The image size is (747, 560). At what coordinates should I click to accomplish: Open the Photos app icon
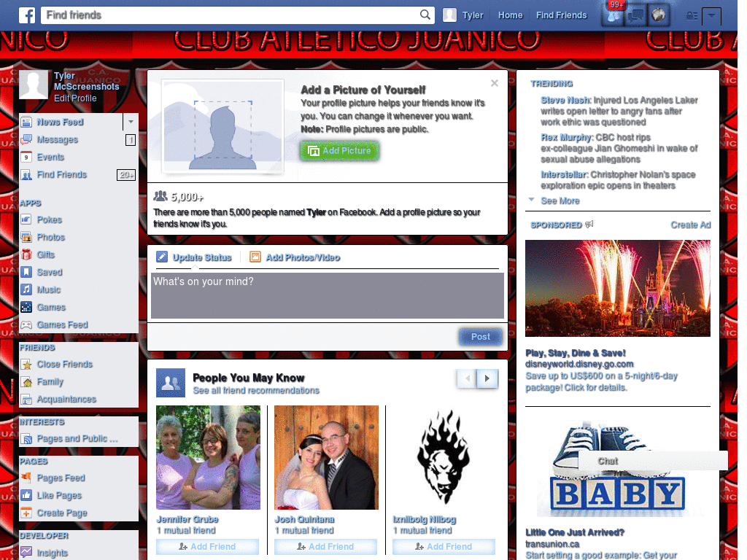coord(27,237)
